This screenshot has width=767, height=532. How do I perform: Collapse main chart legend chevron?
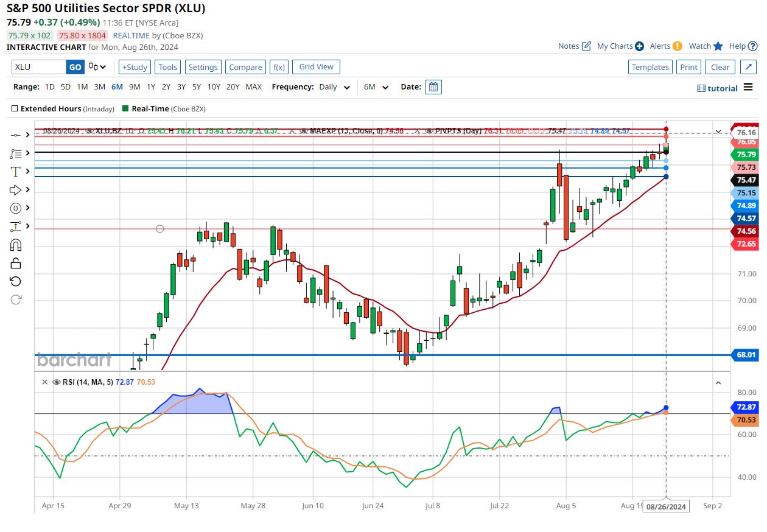coord(718,131)
